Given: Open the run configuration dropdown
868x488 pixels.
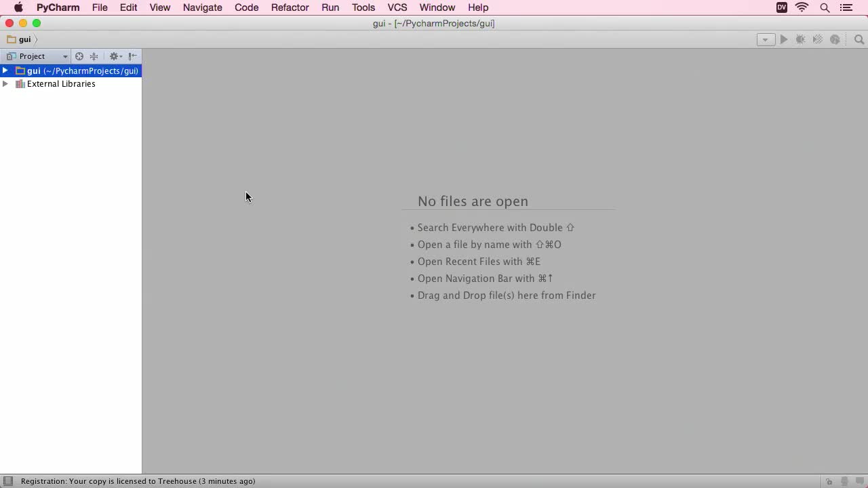Looking at the screenshot, I should 766,39.
